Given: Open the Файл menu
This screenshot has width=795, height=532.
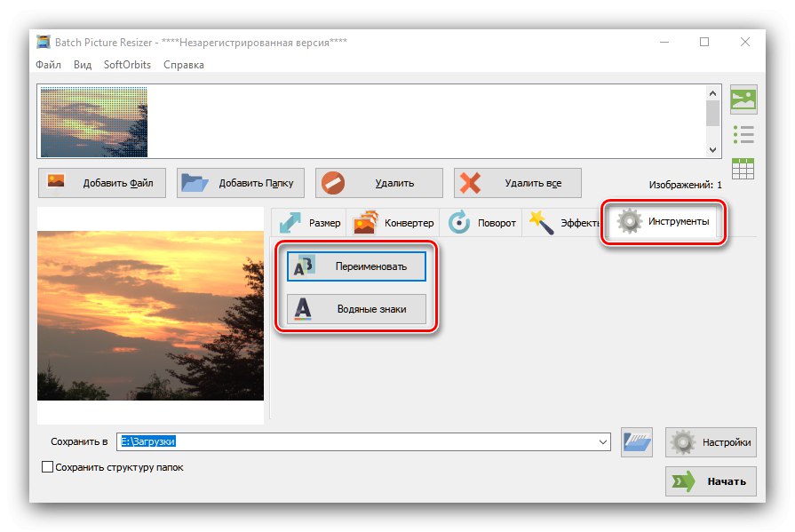Looking at the screenshot, I should [48, 65].
